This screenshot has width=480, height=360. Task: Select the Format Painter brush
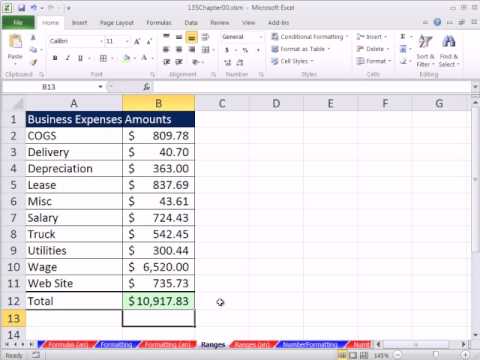pyautogui.click(x=33, y=62)
